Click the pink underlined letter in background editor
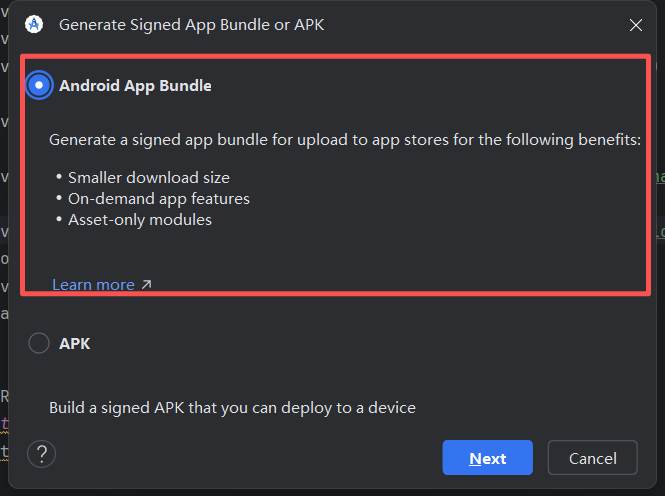The width and height of the screenshot is (665, 496). (4, 423)
